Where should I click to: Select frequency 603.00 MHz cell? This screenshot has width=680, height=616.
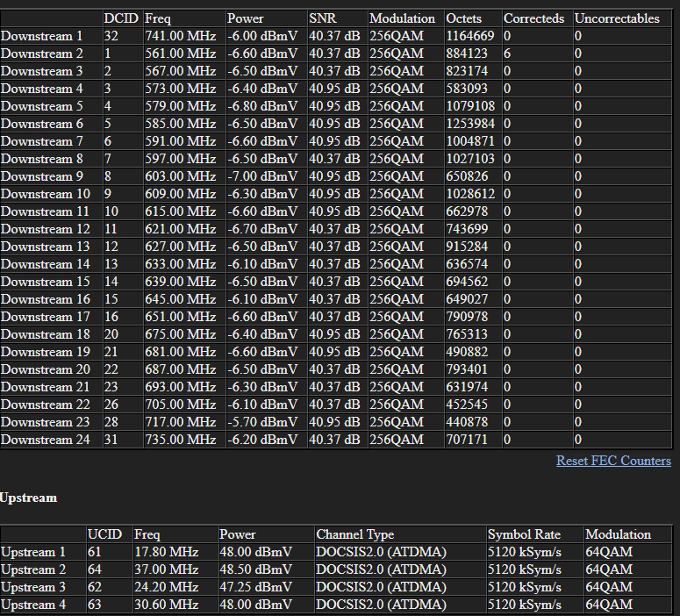(x=181, y=176)
